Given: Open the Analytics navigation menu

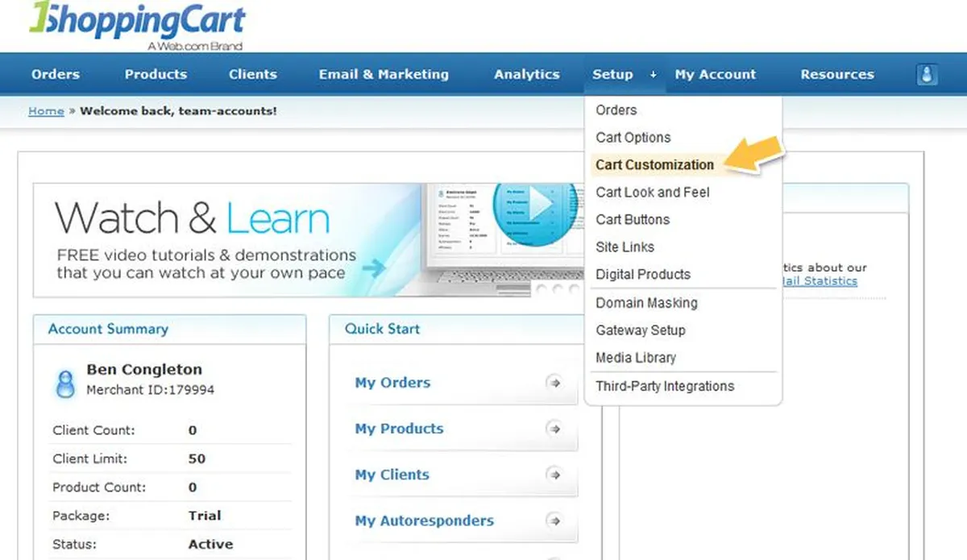Looking at the screenshot, I should 527,74.
